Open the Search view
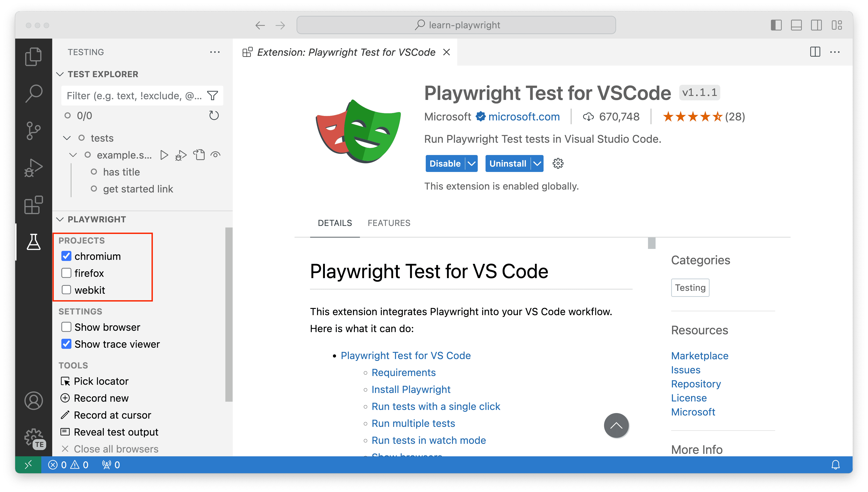 [x=33, y=94]
